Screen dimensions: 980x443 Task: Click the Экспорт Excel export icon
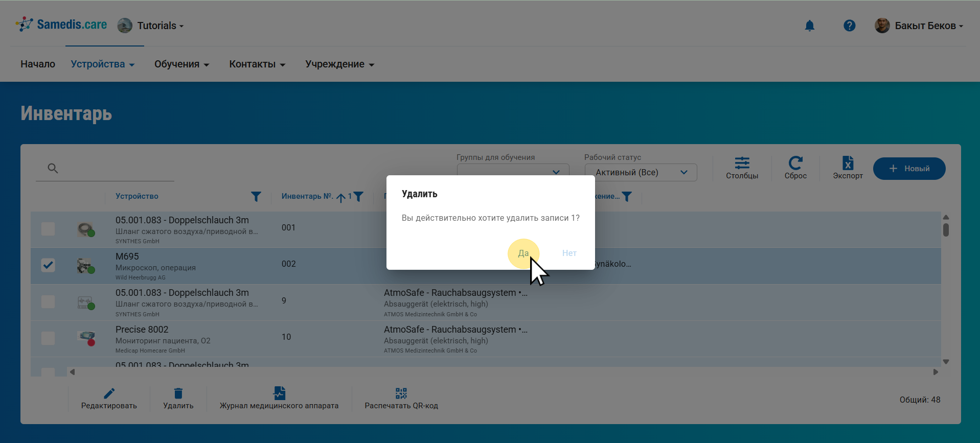coord(848,164)
